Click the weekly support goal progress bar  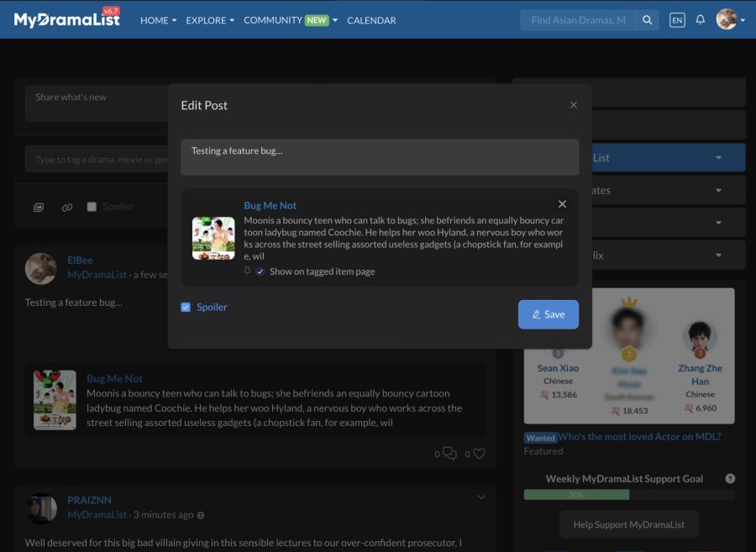pos(628,494)
